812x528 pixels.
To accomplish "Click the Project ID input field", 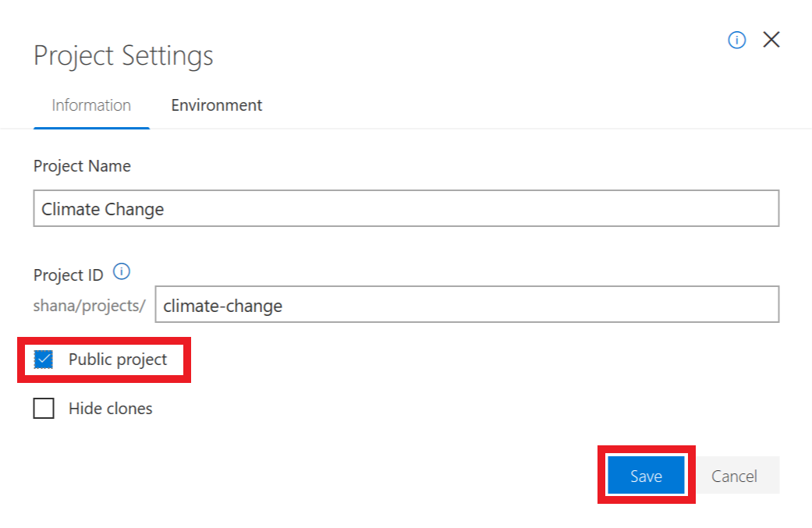I will [x=466, y=304].
